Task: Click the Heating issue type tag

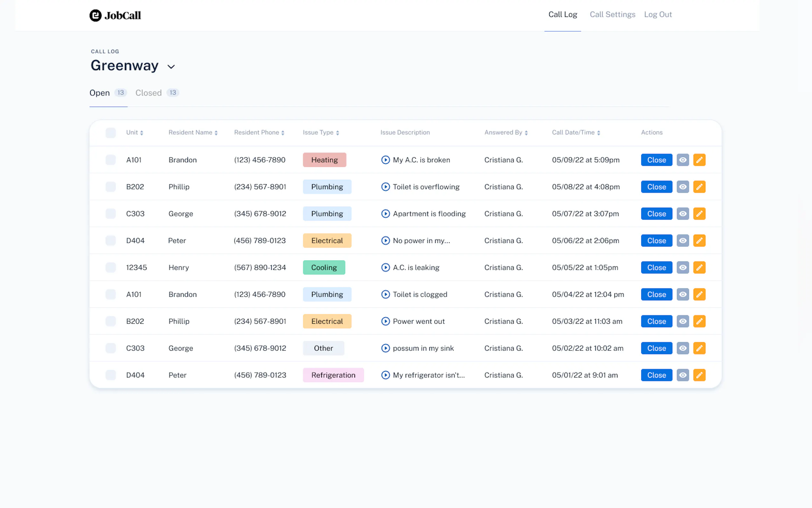Action: [x=324, y=160]
